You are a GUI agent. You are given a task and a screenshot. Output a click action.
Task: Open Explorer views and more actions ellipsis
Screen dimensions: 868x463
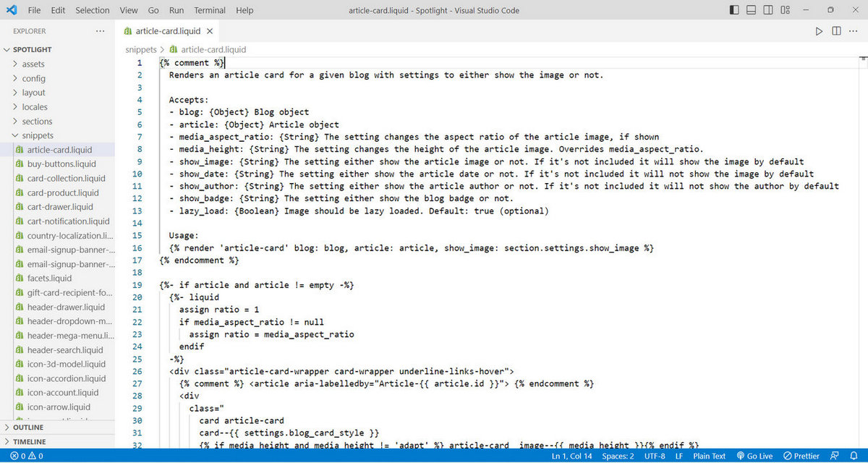tap(101, 31)
